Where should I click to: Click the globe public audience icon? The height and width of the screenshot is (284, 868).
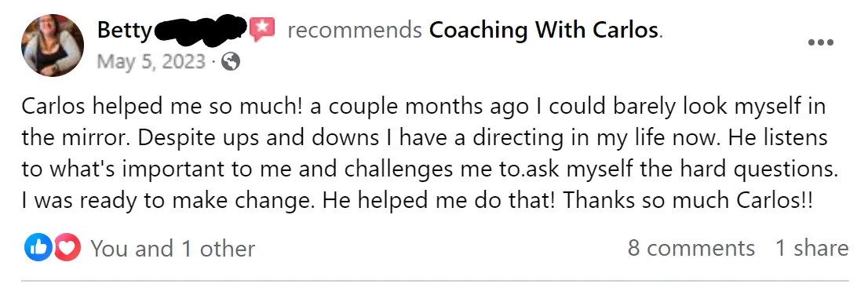coord(231,62)
